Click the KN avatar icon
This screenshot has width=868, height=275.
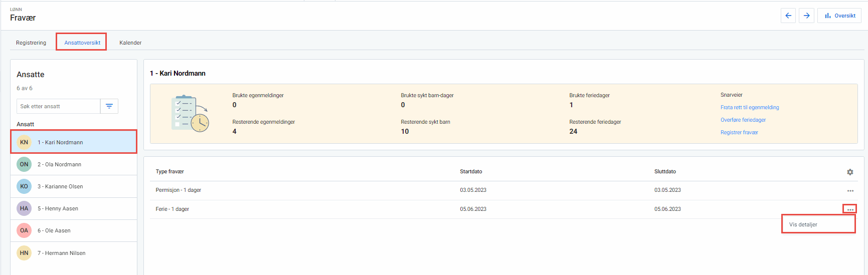[24, 142]
